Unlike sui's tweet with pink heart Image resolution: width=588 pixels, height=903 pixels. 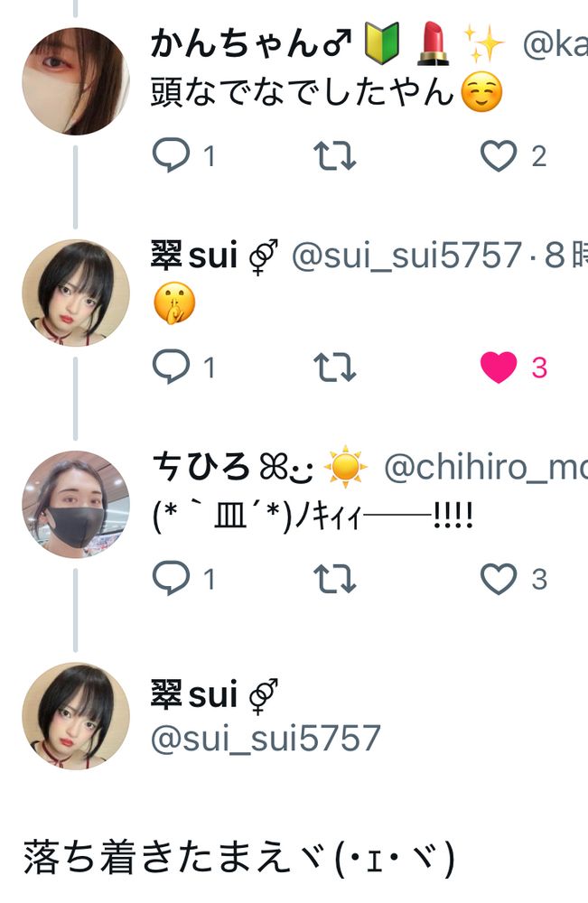(x=499, y=368)
